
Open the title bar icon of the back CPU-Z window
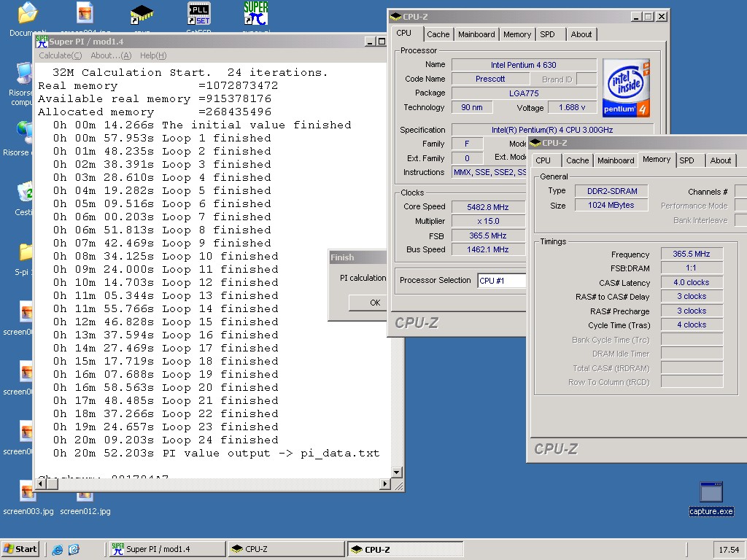(396, 17)
